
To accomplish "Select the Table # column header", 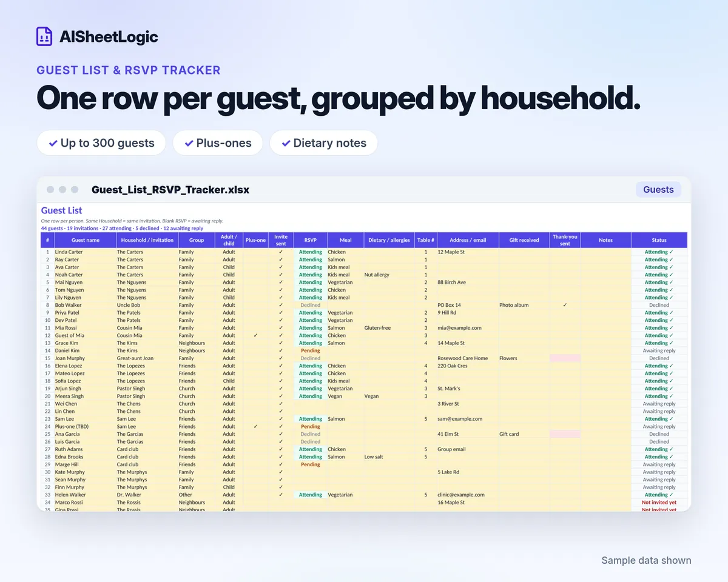I will click(426, 240).
